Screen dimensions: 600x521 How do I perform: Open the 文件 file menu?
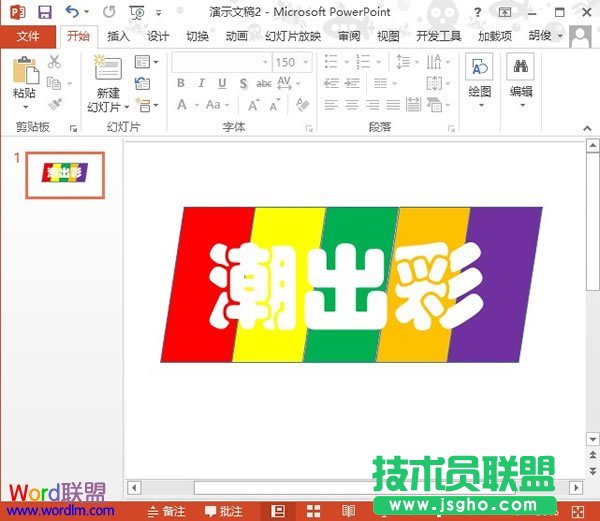point(28,36)
